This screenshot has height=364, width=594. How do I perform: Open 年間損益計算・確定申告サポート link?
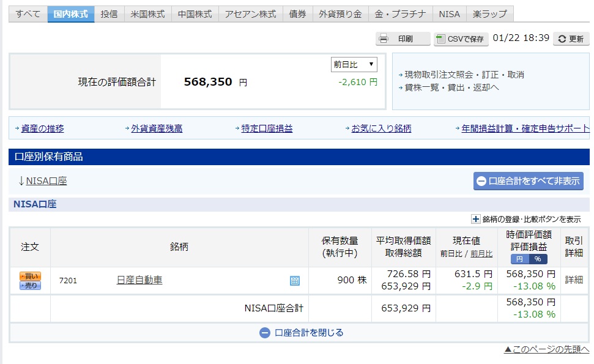(525, 128)
